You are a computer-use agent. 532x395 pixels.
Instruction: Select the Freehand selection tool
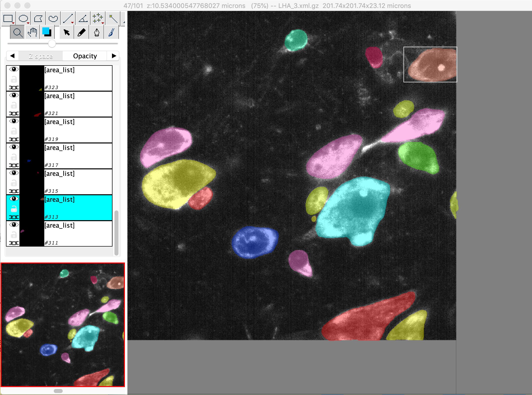tap(53, 19)
